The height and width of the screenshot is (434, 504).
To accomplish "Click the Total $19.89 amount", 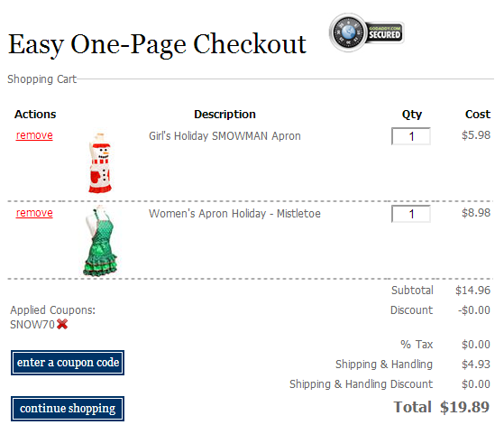I will click(464, 407).
